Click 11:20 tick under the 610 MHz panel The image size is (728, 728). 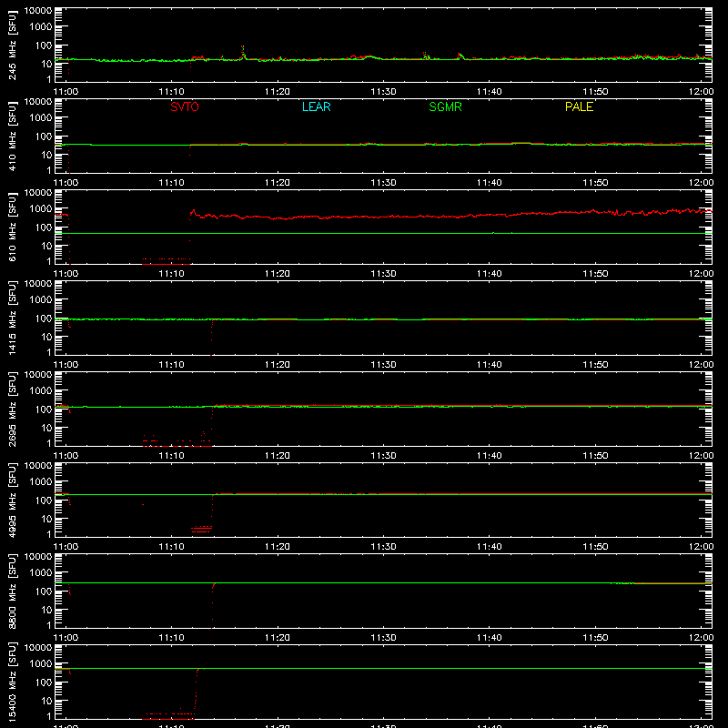click(x=278, y=274)
